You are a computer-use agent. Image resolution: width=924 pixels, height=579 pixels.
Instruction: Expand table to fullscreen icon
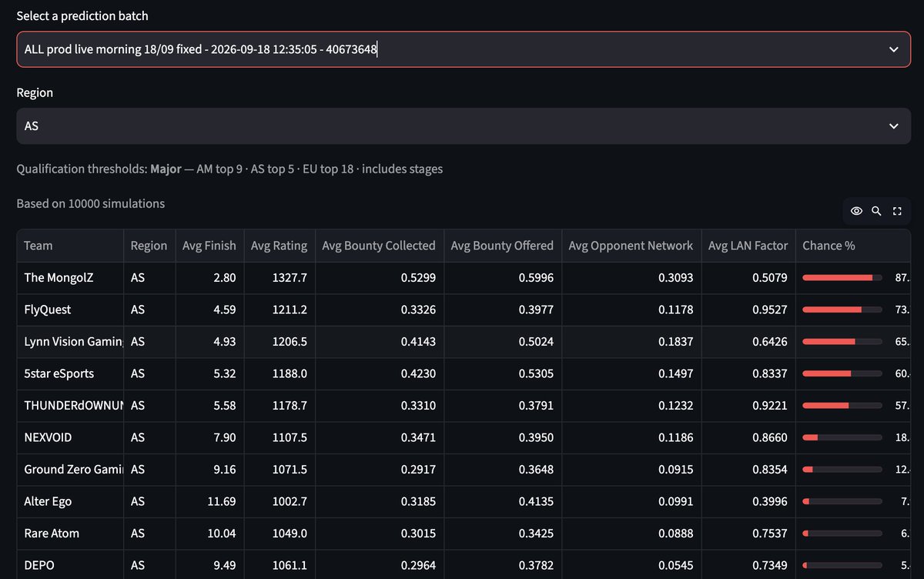pos(897,211)
